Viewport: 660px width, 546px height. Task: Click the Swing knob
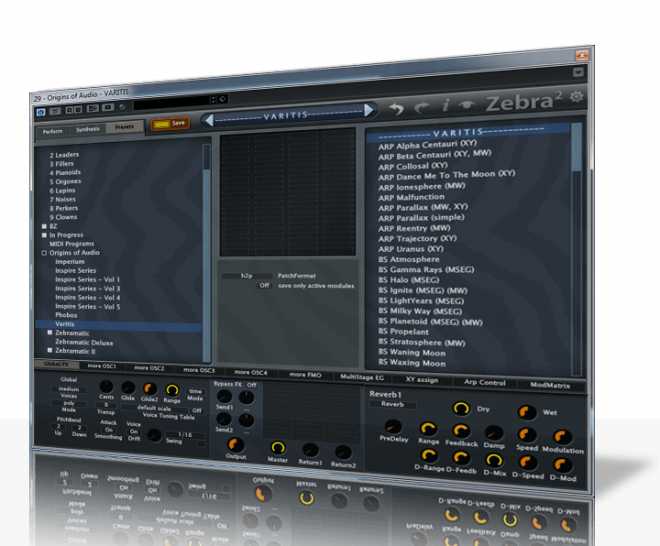click(154, 435)
